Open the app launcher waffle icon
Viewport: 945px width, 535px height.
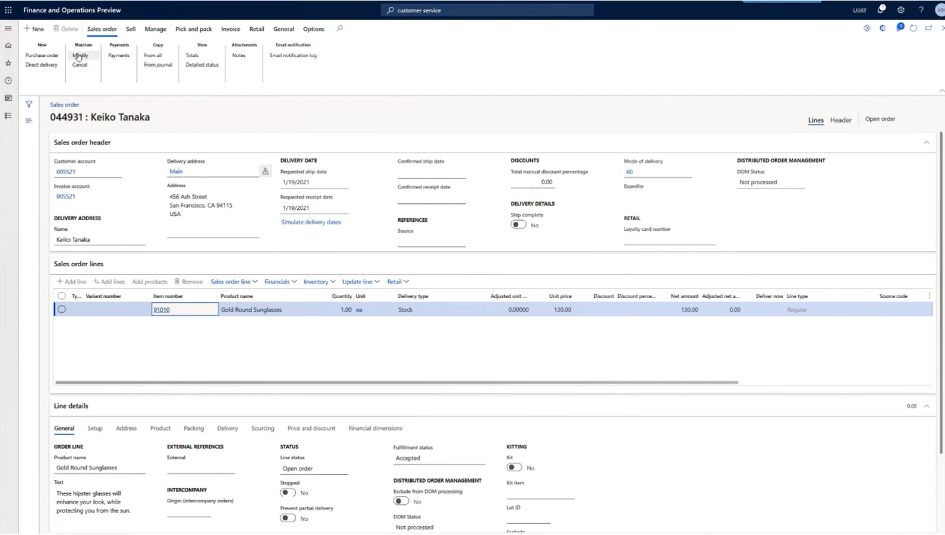click(x=9, y=9)
